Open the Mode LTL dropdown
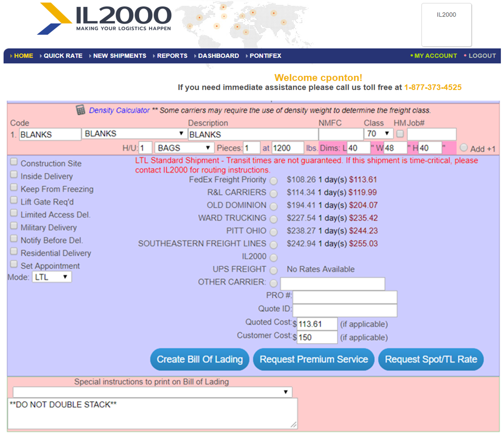504x441 pixels. [x=52, y=277]
